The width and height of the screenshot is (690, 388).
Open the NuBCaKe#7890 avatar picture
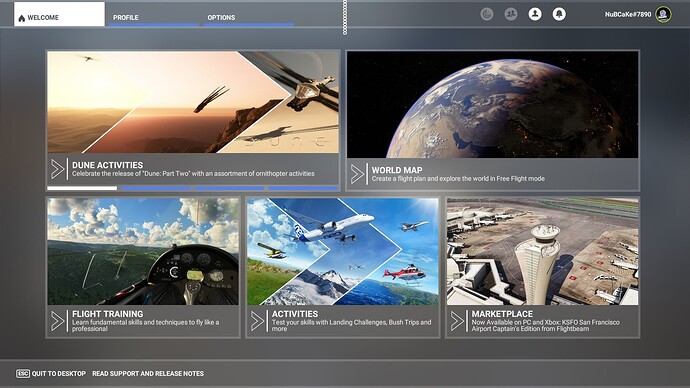(663, 14)
